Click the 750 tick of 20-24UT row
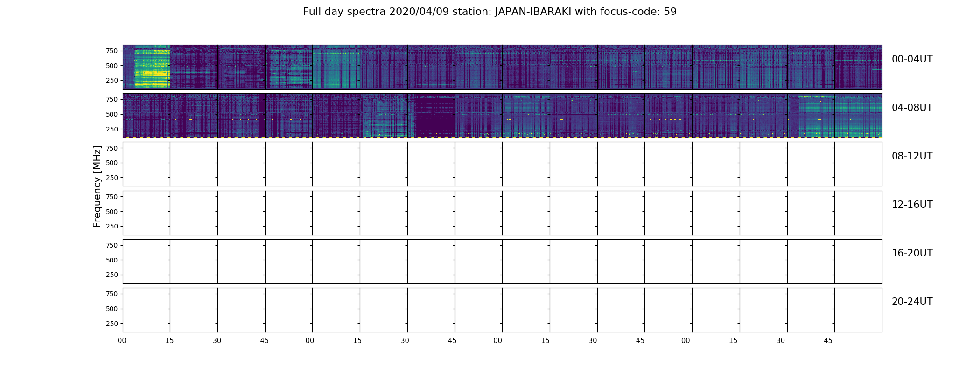The width and height of the screenshot is (980, 373). point(112,294)
